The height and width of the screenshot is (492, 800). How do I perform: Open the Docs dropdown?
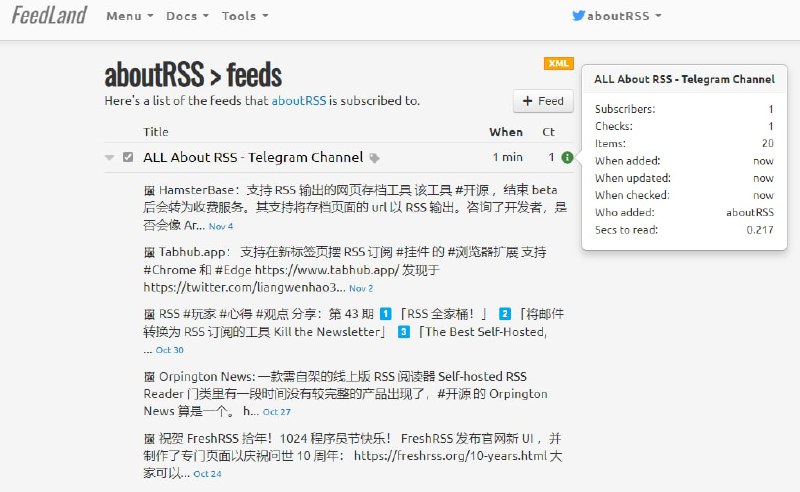tap(187, 16)
